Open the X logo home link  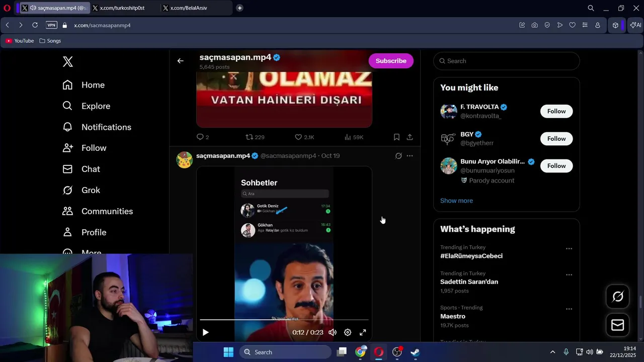pos(68,61)
